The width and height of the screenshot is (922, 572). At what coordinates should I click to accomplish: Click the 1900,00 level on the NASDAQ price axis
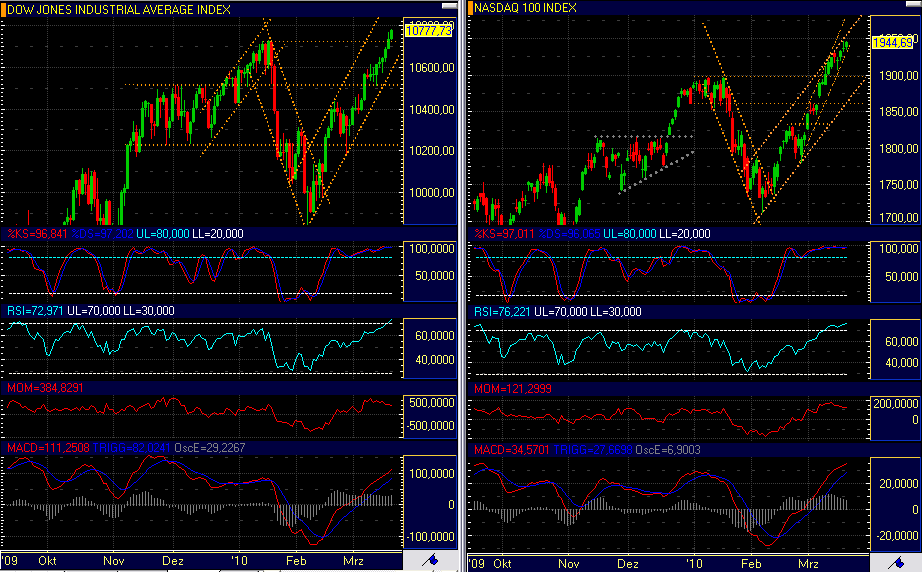click(898, 76)
